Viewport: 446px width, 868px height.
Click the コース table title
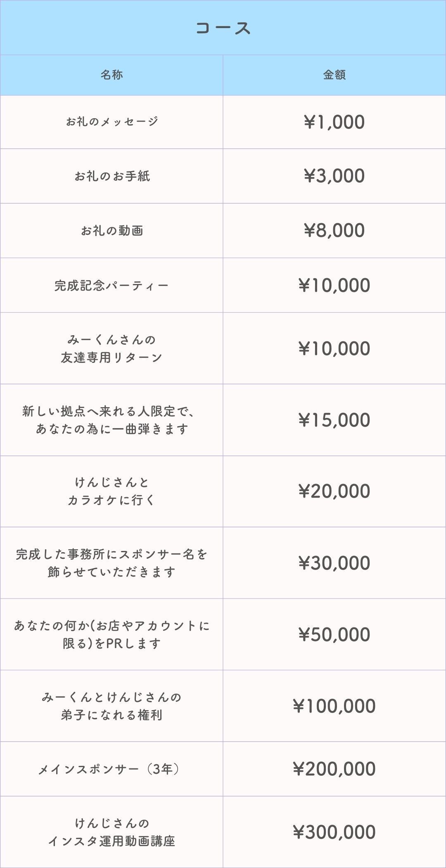pyautogui.click(x=223, y=28)
